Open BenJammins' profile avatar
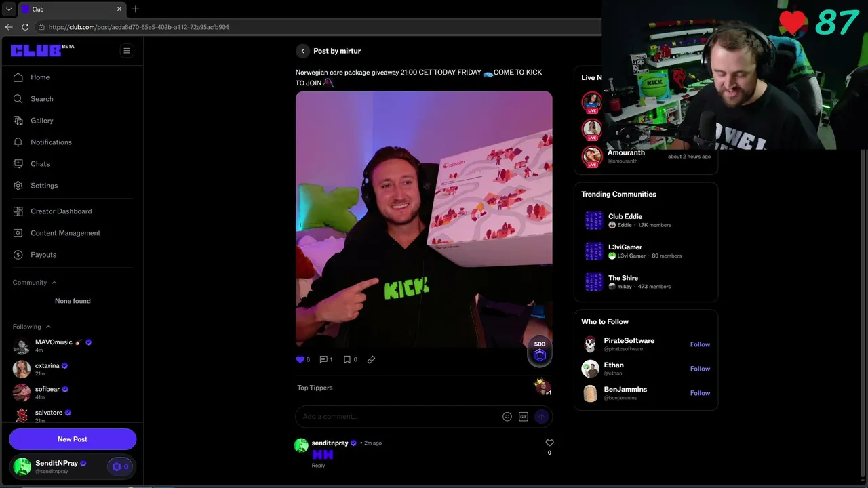 coord(590,393)
